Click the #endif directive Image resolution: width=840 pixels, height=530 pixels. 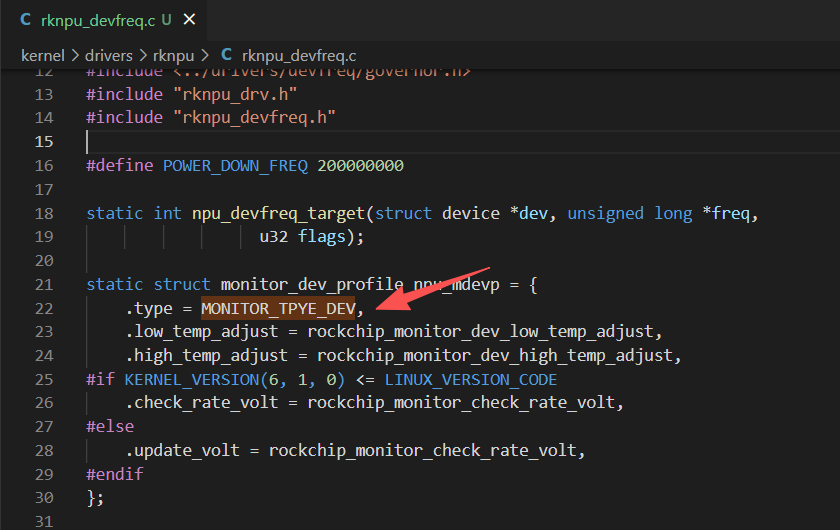[x=115, y=474]
